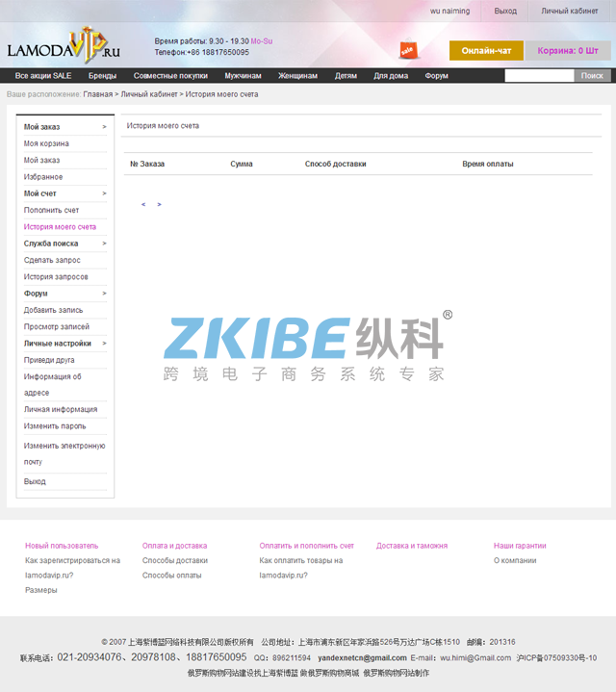Open Информация об адресе in sidebar
The height and width of the screenshot is (692, 616).
(x=53, y=385)
